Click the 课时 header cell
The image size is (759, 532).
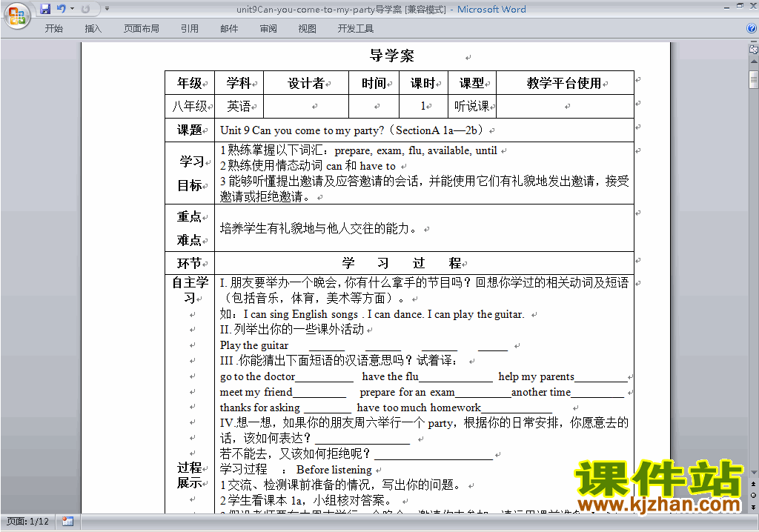coord(423,83)
